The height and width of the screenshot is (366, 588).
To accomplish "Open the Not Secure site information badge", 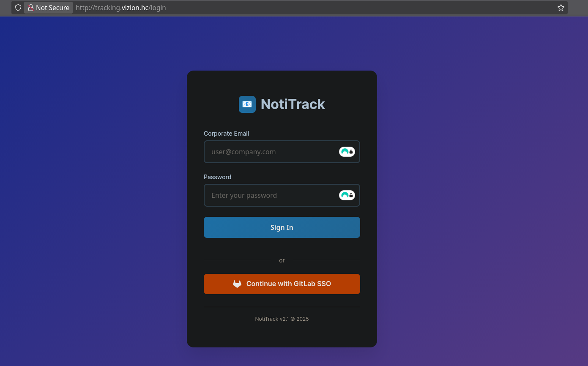I will tap(48, 8).
